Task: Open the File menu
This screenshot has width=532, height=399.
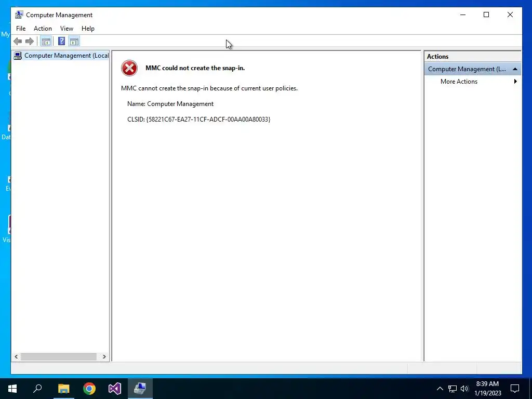Action: [x=21, y=29]
